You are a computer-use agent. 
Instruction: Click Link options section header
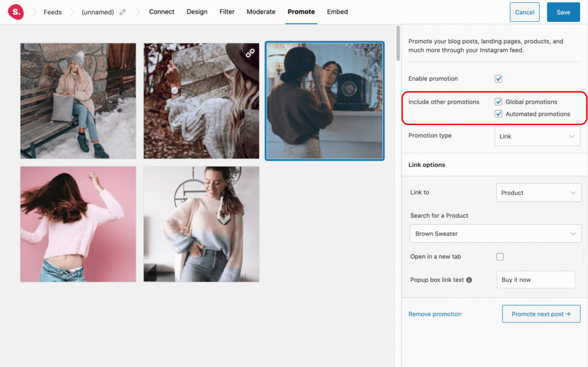(427, 165)
